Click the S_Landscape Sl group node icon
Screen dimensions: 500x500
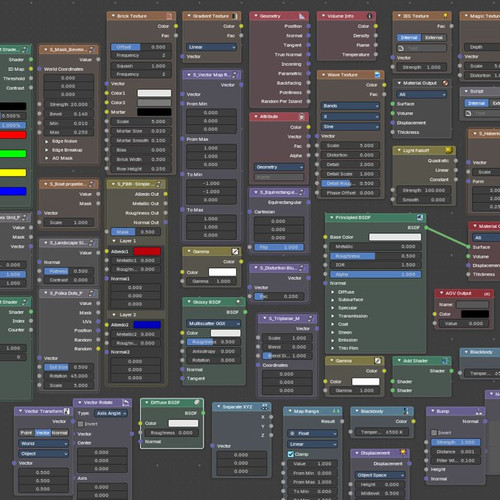[92, 243]
